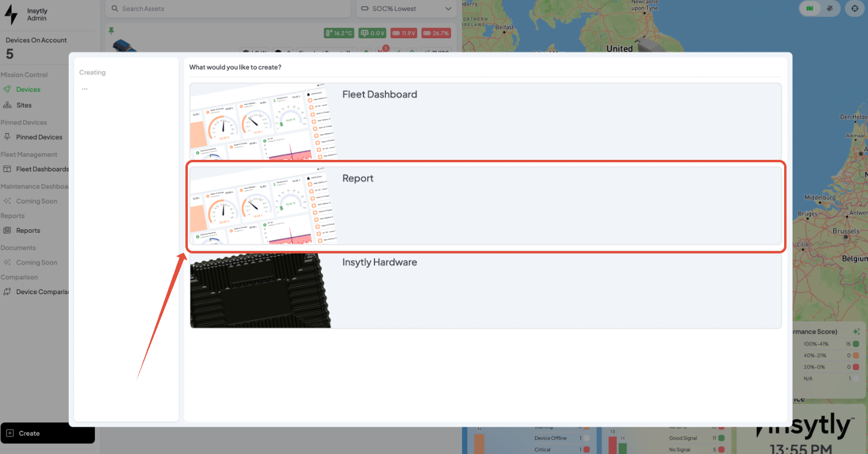Click the 11.9 V battery badge
The image size is (868, 454).
(x=404, y=33)
